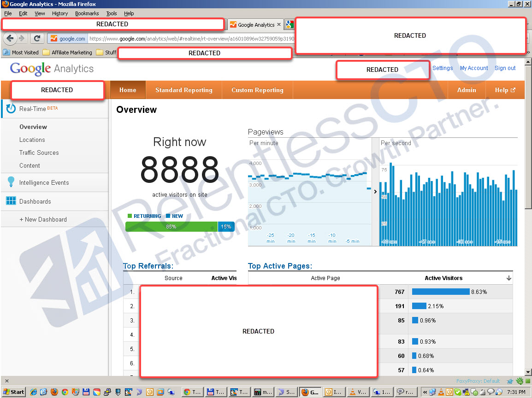
Task: Open the Bookmarks menu
Action: click(87, 13)
